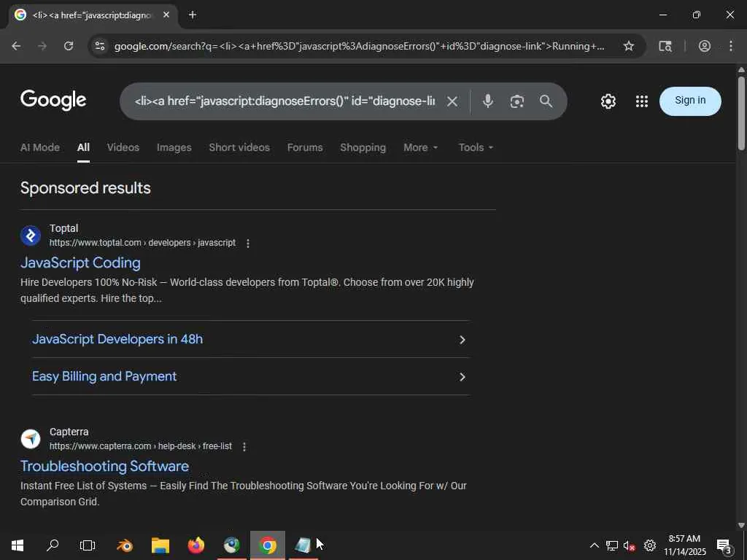Click the Capterra URL breadcrumb
The height and width of the screenshot is (560, 747).
click(141, 446)
